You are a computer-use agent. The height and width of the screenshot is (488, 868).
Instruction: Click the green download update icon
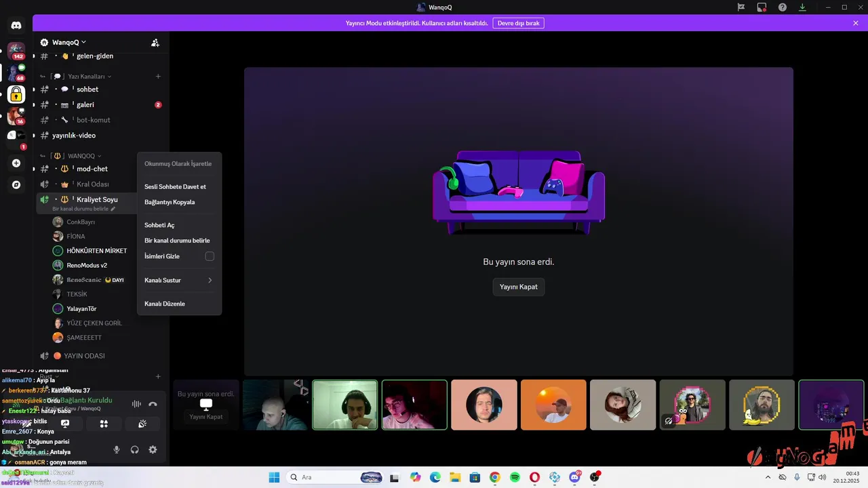coord(803,7)
